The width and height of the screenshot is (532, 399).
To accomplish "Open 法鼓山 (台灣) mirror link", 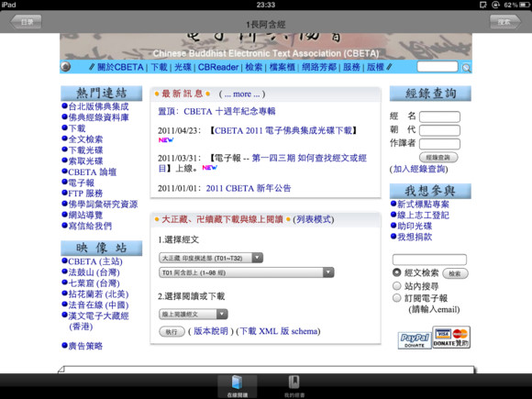I will [94, 272].
